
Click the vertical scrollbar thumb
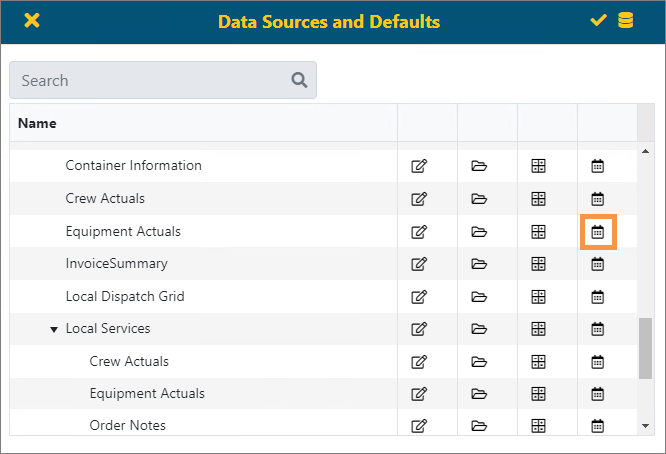click(645, 348)
